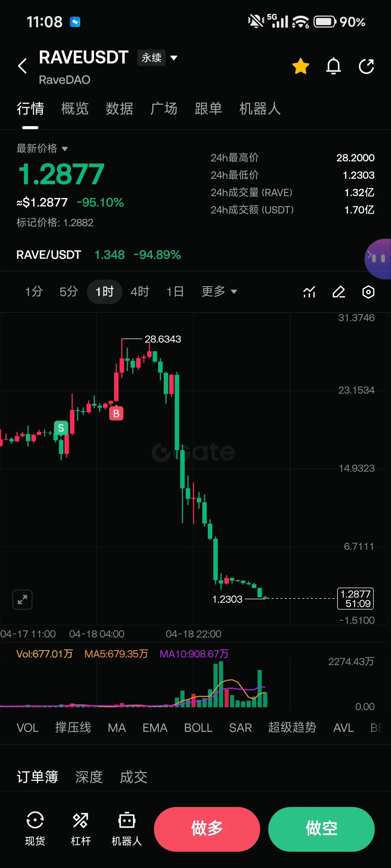Screen dimensions: 391x868
Task: Tap the current price marker 1.2877
Action: pyautogui.click(x=355, y=598)
